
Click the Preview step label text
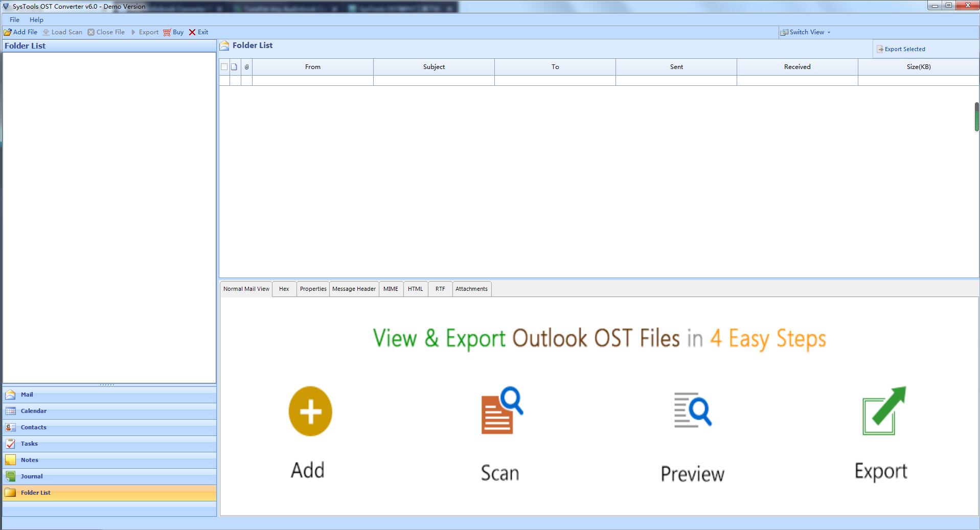[693, 474]
